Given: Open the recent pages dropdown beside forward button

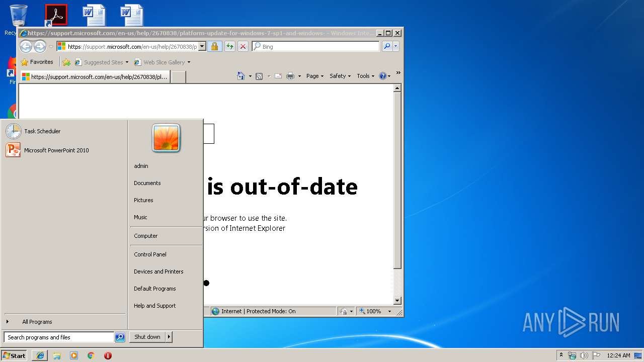Looking at the screenshot, I should coord(51,47).
